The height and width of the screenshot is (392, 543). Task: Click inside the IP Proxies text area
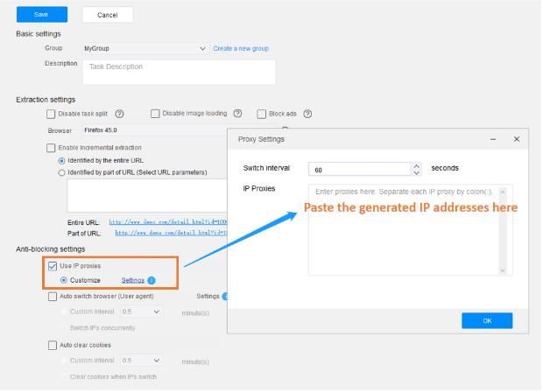(404, 230)
